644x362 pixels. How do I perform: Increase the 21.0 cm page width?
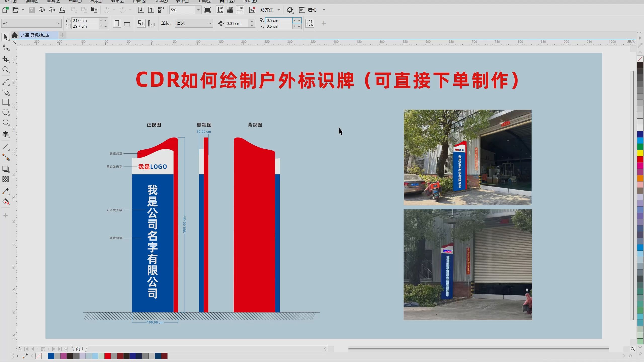point(105,20)
